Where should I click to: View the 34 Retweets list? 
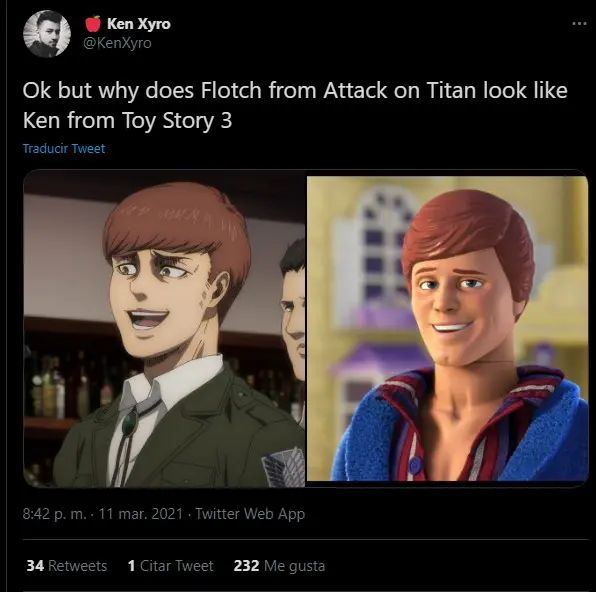67,566
